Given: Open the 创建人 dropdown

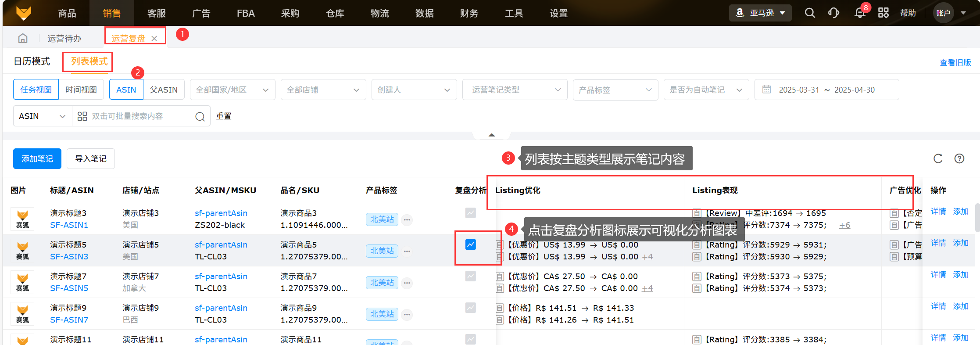Looking at the screenshot, I should (x=414, y=90).
